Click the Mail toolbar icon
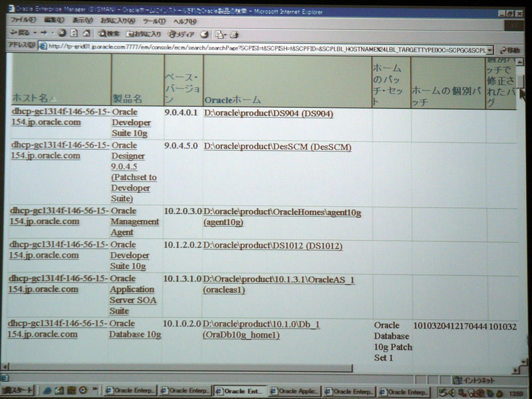The height and width of the screenshot is (399, 532). [x=219, y=35]
